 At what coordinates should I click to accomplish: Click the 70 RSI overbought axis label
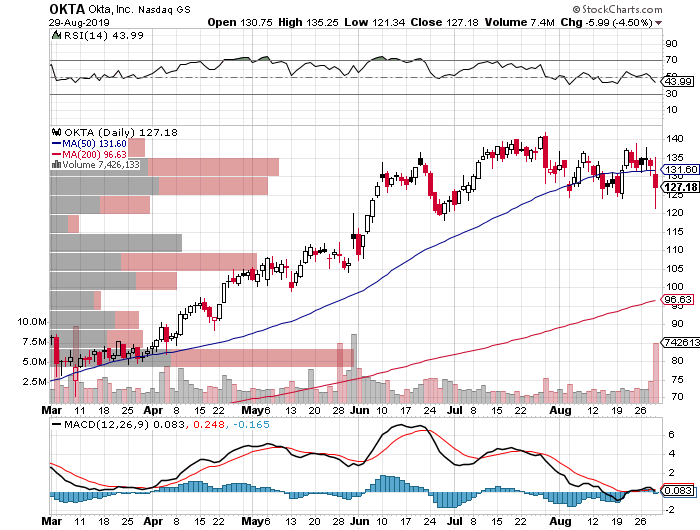671,59
